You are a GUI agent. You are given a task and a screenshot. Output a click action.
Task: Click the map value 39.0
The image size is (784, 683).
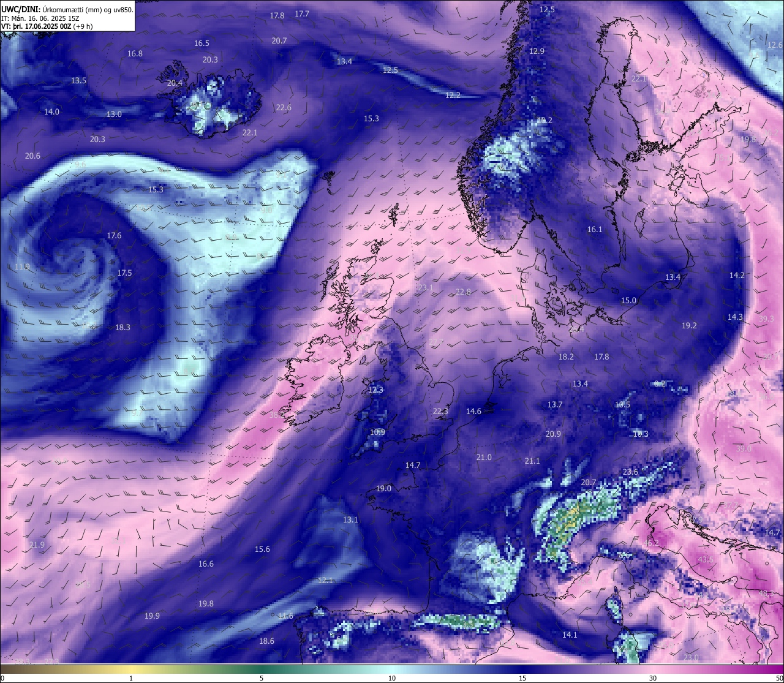point(744,448)
